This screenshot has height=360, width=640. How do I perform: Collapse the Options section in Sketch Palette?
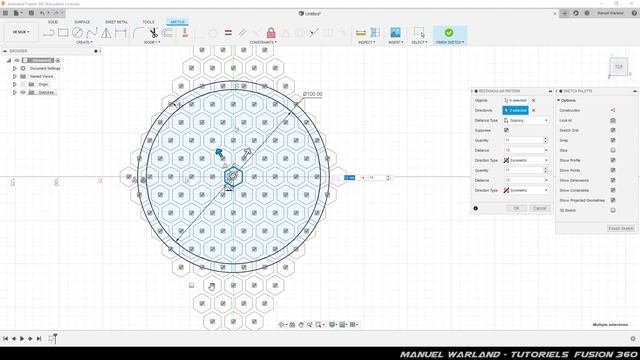tap(559, 100)
